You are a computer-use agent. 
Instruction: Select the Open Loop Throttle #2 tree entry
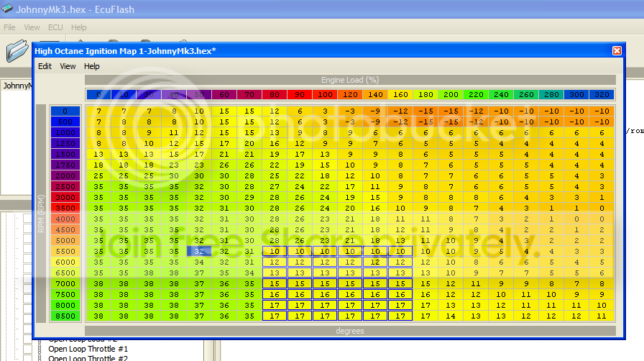coord(88,358)
